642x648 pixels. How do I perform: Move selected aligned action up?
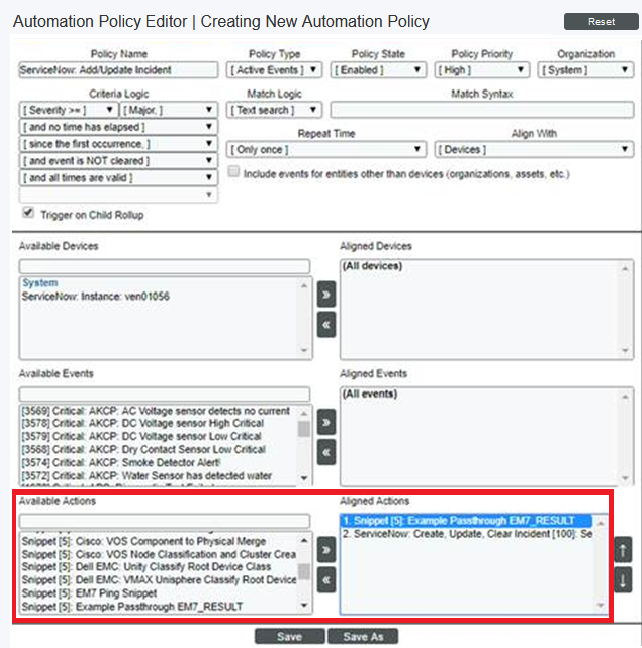point(623,549)
